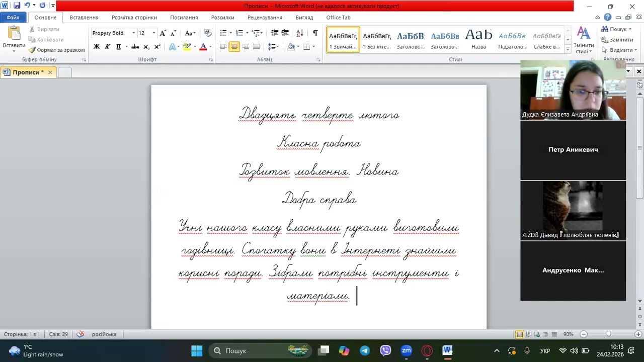This screenshot has width=644, height=362.
Task: Click the Undo icon in title bar
Action: click(x=27, y=6)
